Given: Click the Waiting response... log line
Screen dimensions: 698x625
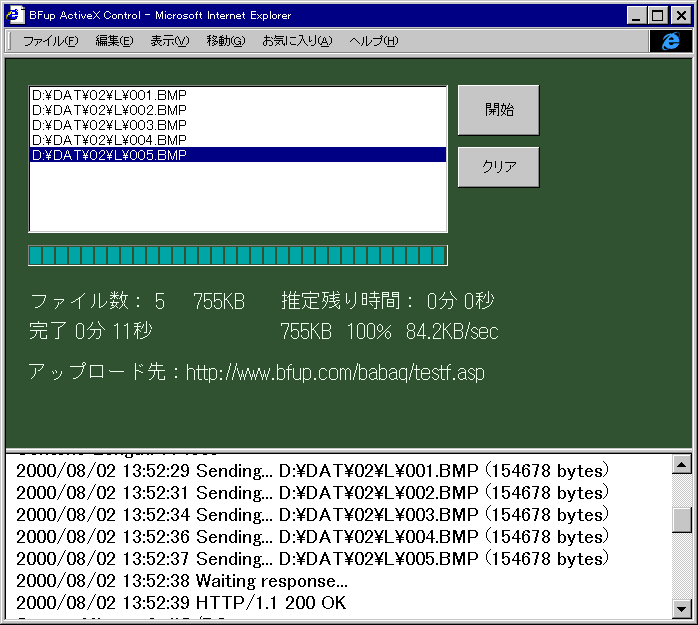Looking at the screenshot, I should click(182, 581).
